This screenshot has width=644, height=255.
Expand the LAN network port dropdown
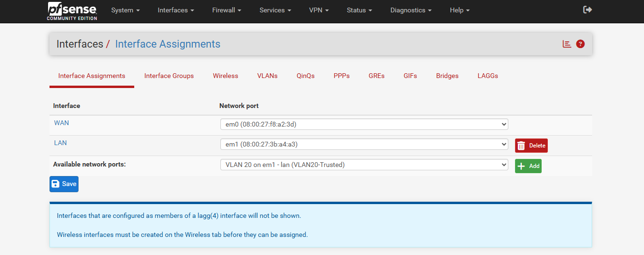(364, 144)
